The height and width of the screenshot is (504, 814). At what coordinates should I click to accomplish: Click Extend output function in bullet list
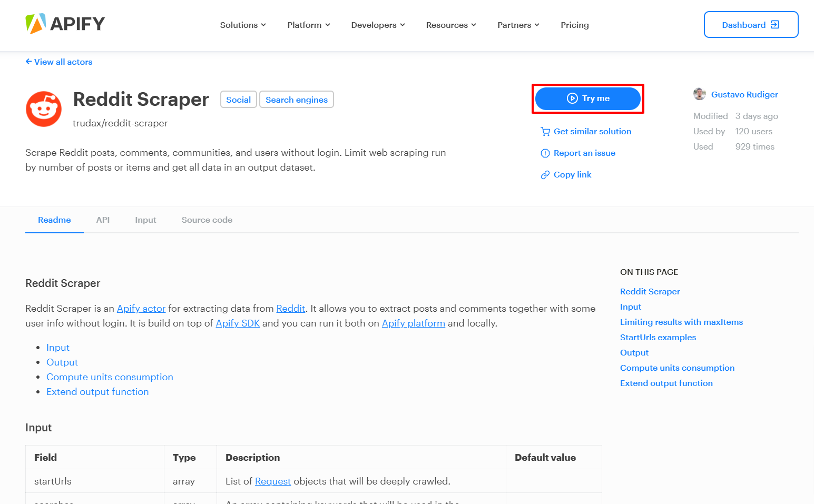[97, 392]
